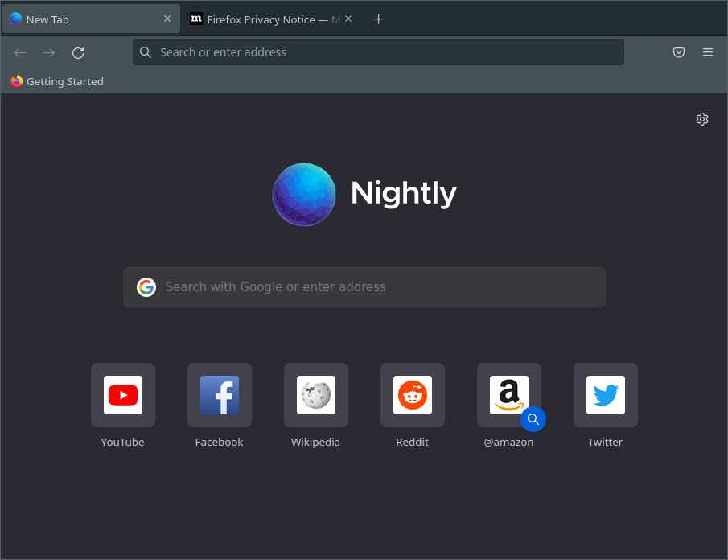
Task: Click the Nightly globe logo
Action: tap(304, 195)
